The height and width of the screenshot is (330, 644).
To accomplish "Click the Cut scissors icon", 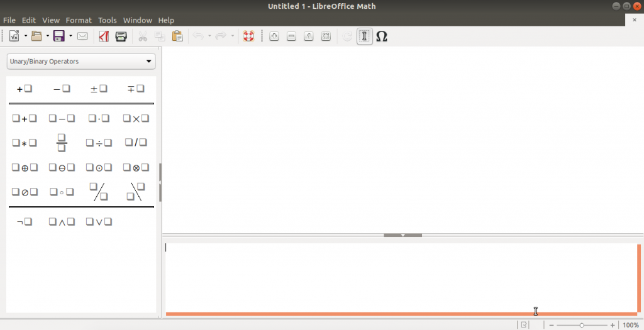I will coord(143,36).
